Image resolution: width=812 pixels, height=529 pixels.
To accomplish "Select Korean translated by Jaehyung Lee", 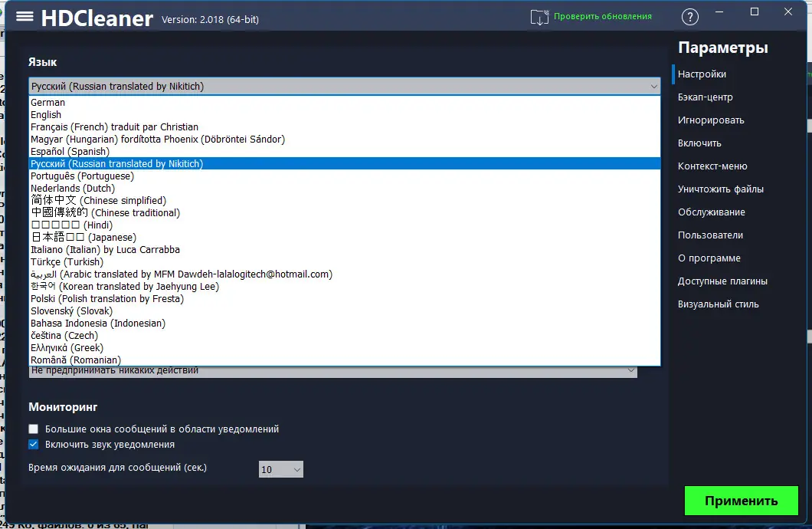I will point(345,287).
